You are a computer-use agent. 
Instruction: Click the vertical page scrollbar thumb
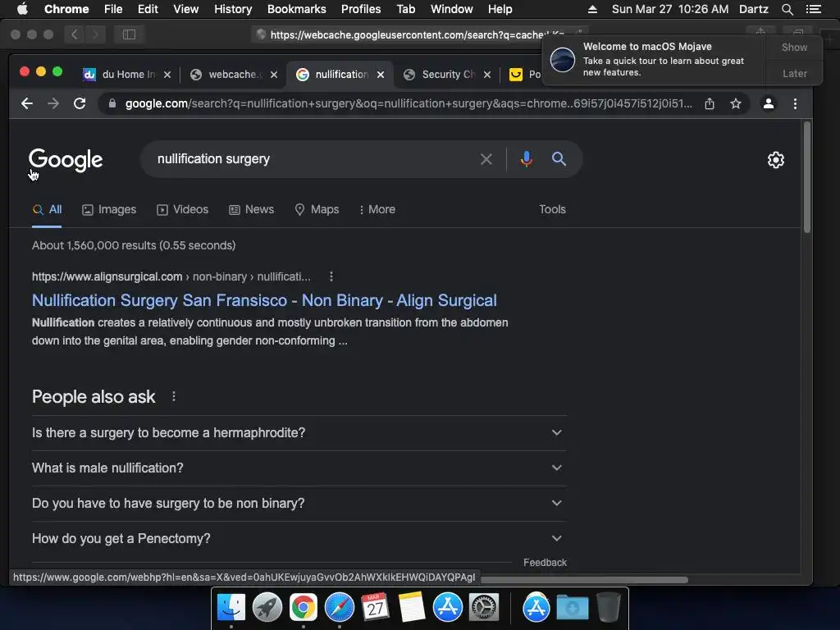(x=807, y=177)
